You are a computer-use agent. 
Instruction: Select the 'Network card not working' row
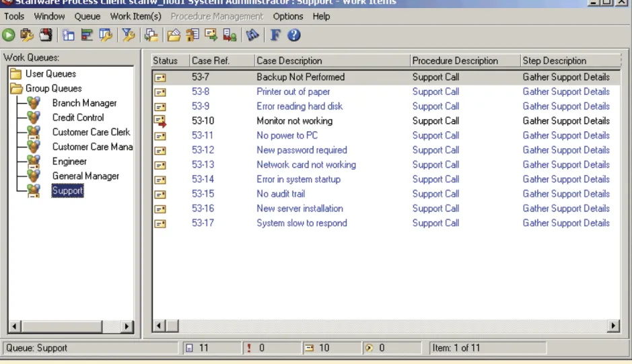386,165
